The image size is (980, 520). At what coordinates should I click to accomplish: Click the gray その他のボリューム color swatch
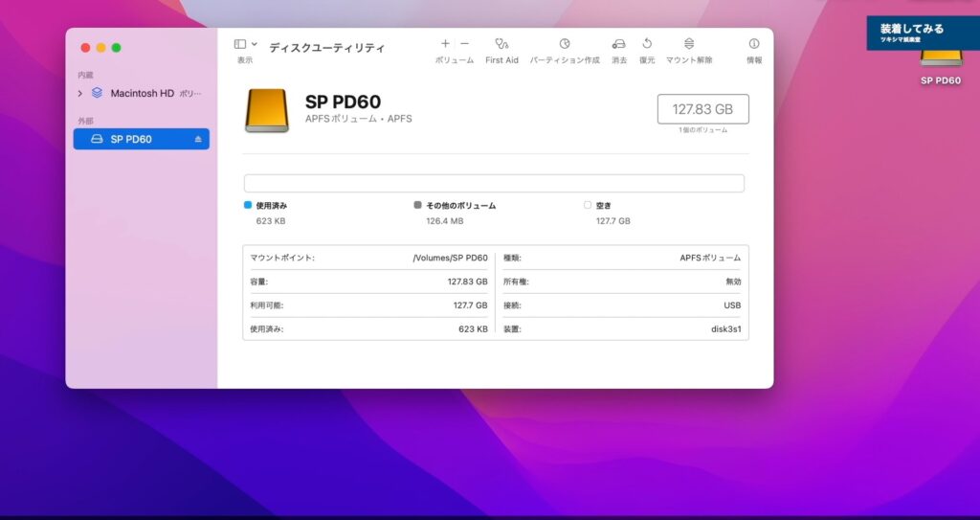[x=417, y=205]
